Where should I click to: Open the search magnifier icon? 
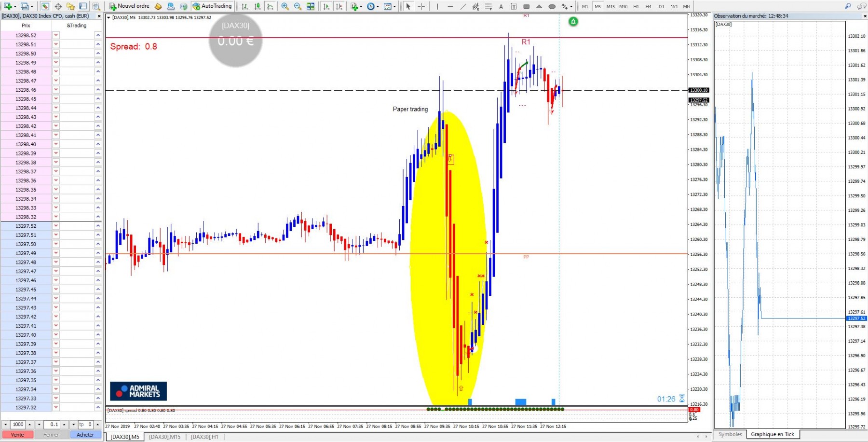[848, 6]
